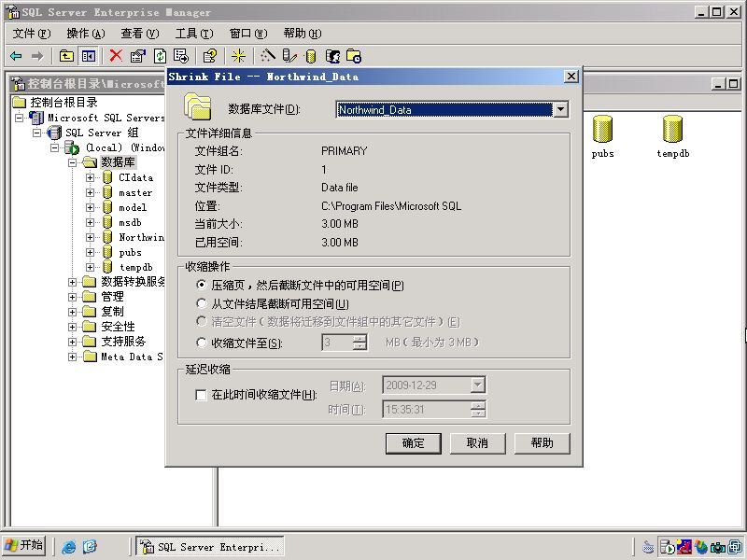The width and height of the screenshot is (747, 560).
Task: Expand the 管理 folder node
Action: point(72,297)
